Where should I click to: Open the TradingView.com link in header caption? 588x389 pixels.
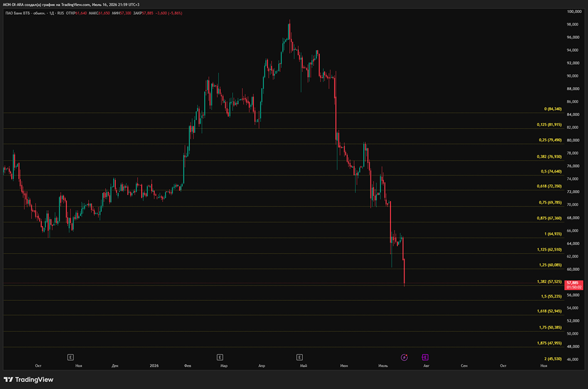75,5
